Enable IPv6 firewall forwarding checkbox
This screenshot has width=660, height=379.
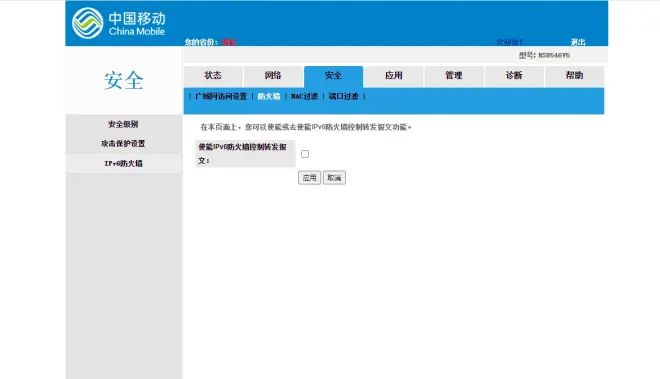pos(305,154)
